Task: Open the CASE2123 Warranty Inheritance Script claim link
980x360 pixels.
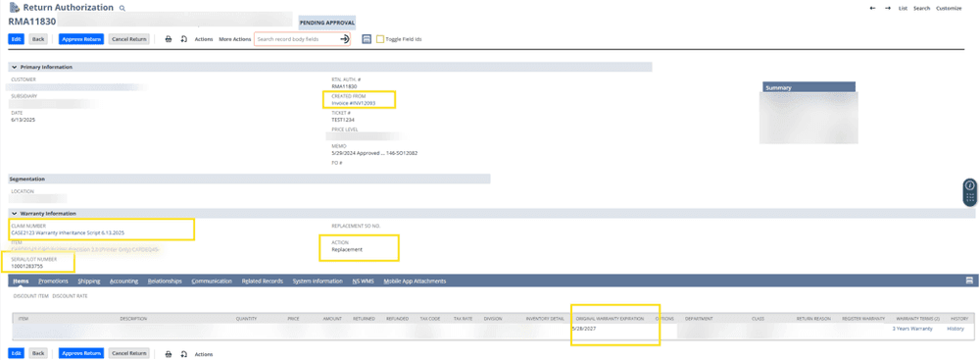Action: 68,232
